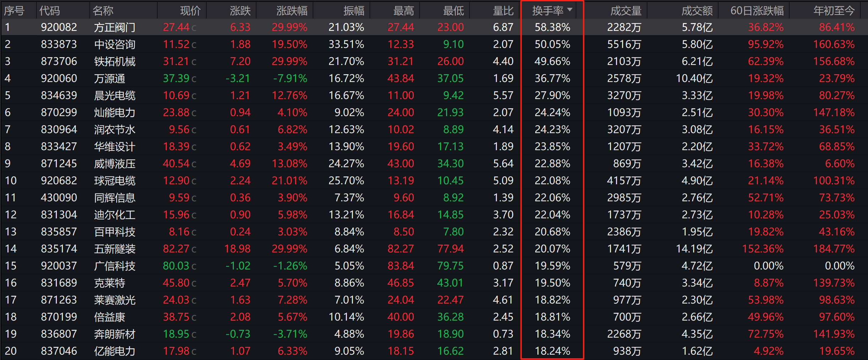
Task: Open stock 奔朗新材
Action: tap(114, 334)
